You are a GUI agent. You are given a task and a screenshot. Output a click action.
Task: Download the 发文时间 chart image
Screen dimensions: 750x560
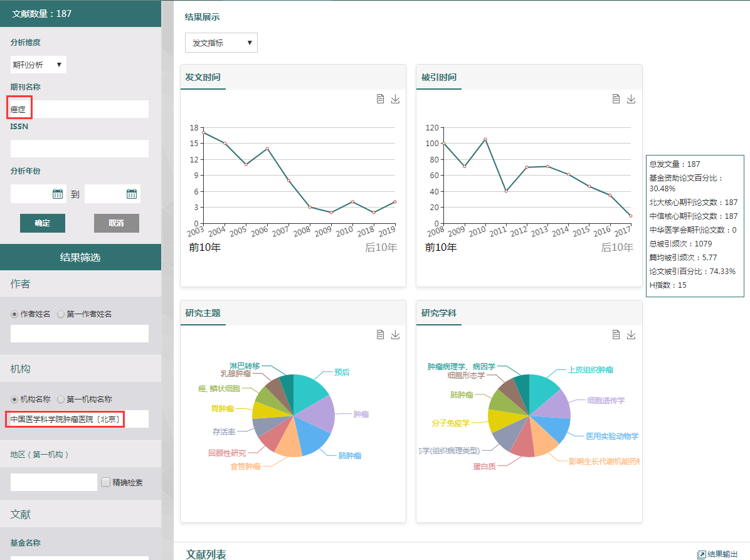point(395,99)
